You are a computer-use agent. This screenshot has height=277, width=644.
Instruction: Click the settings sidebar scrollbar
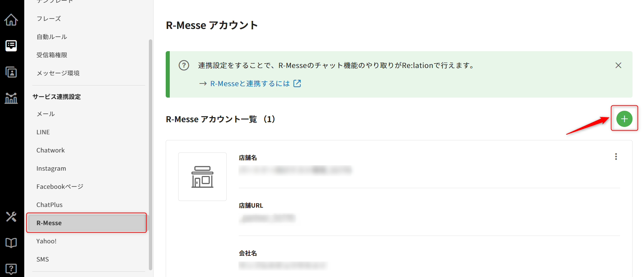151,155
